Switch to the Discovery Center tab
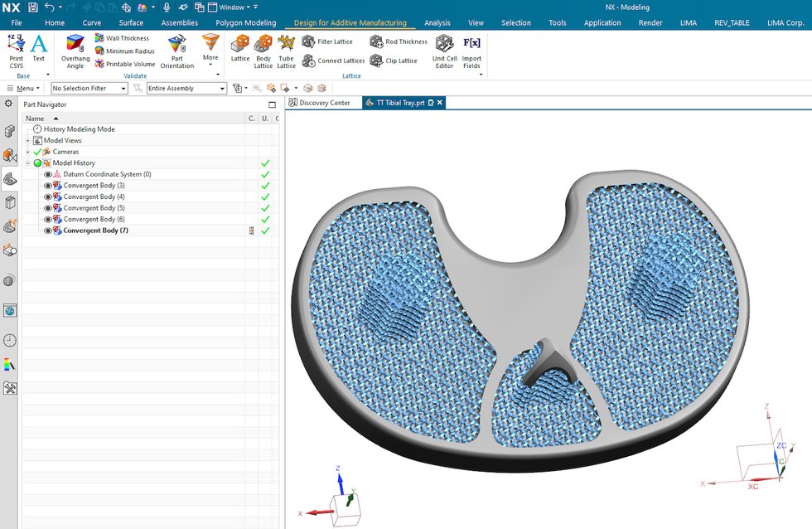The height and width of the screenshot is (529, 812). [324, 104]
